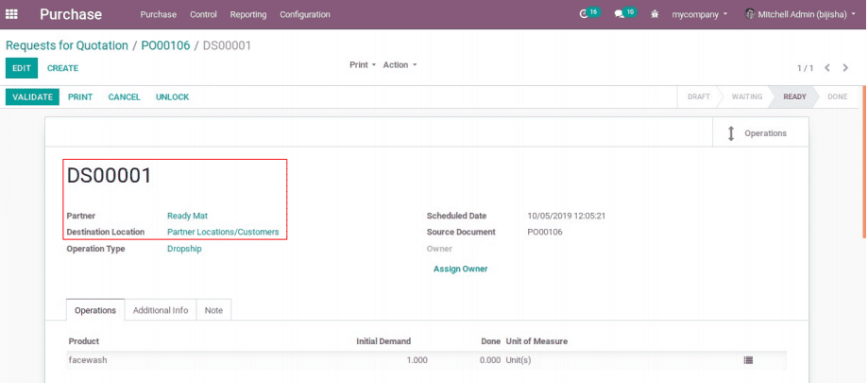Open Partner Locations/Customers link
This screenshot has height=383, width=868.
pos(223,232)
